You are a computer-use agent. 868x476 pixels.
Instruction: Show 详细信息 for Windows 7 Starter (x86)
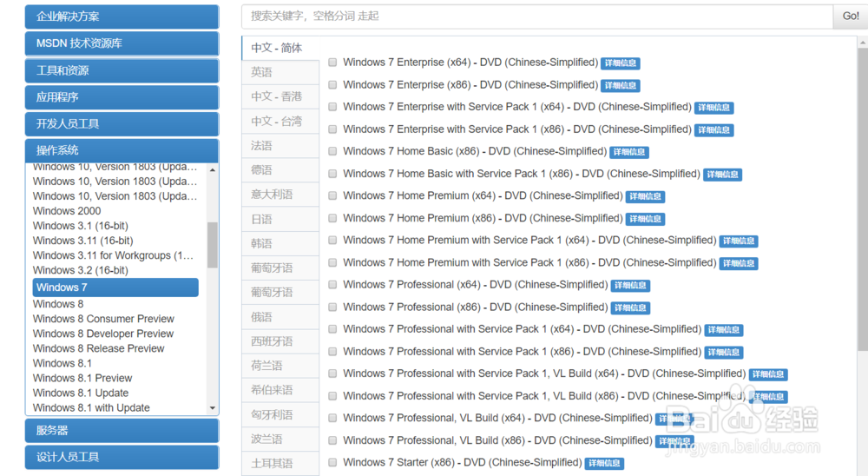click(x=604, y=463)
